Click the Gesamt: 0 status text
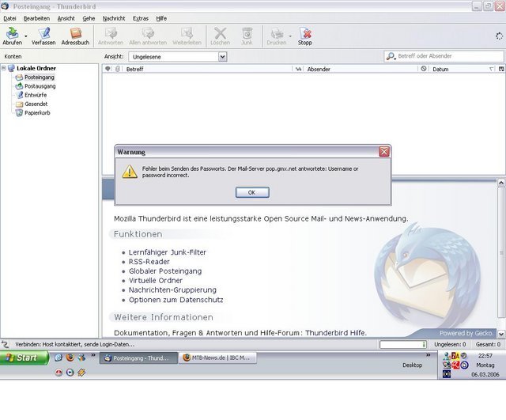 [488, 344]
